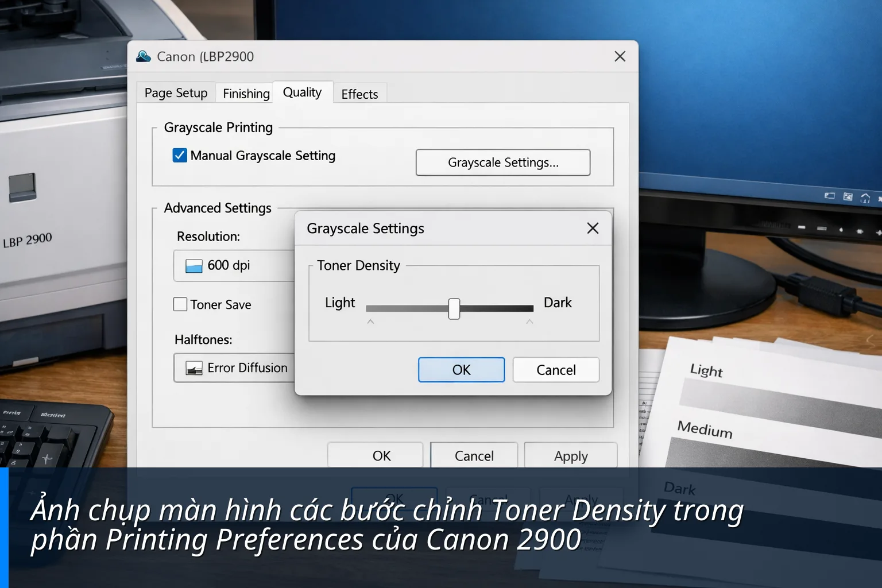Click the Toner Density group label

point(358,265)
